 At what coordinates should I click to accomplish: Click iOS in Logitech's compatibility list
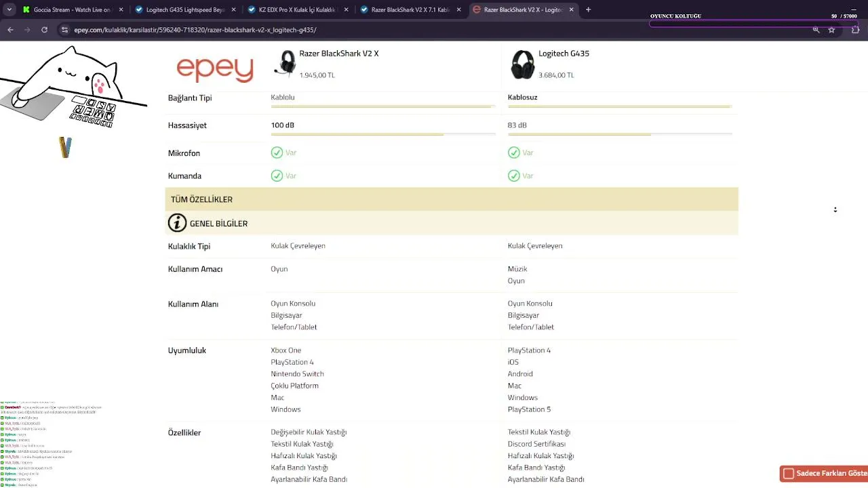click(513, 362)
